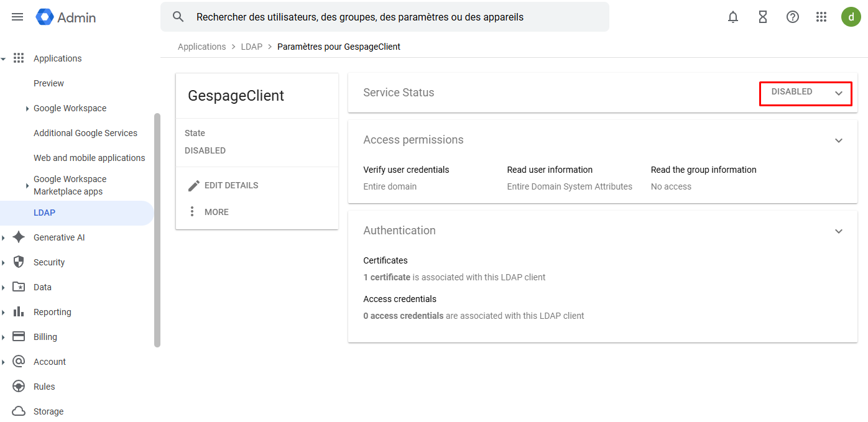Screen dimensions: 868x422
Task: Open the Google apps grid
Action: tap(821, 17)
